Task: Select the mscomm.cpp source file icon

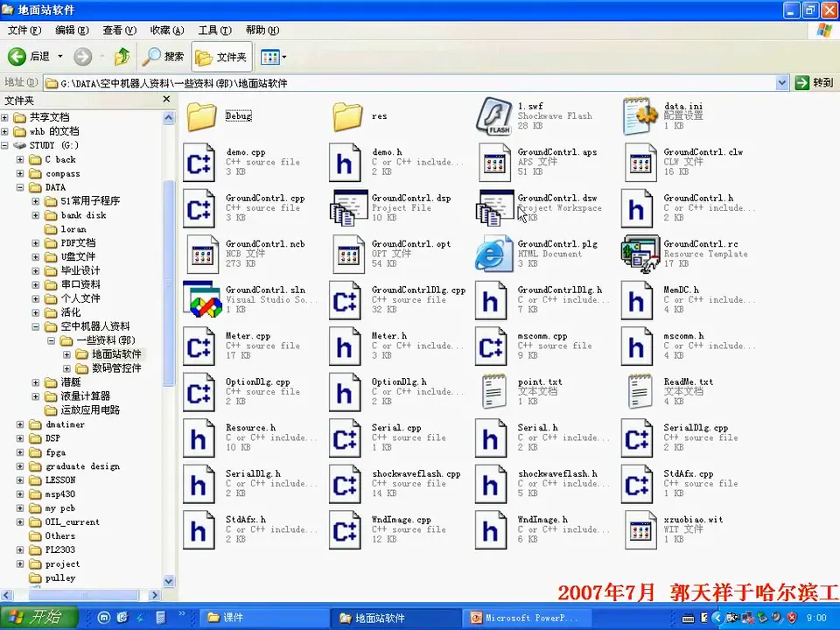Action: (x=491, y=346)
